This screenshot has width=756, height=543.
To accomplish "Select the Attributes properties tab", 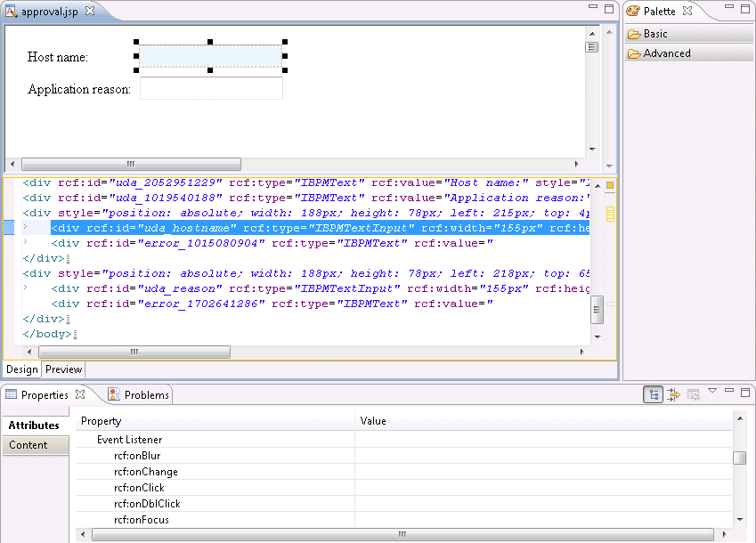I will pyautogui.click(x=35, y=425).
